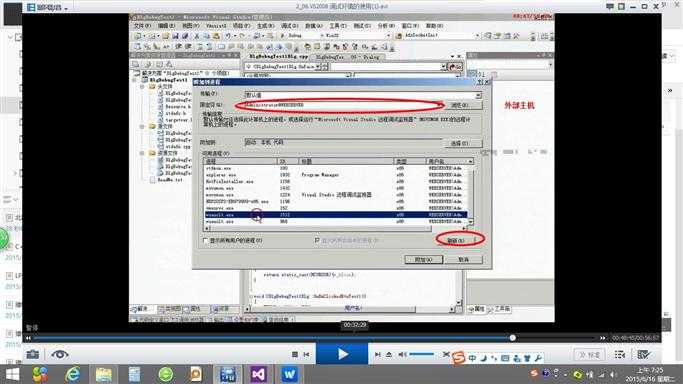Viewport: 683px width, 384px height.
Task: Click the Save icon in Visual Studio toolbar
Action: point(175,36)
